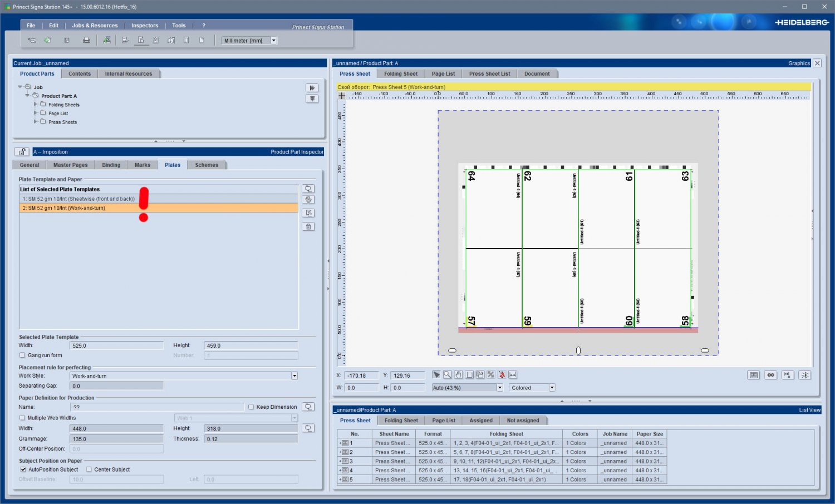Toggle the Center Subject checkbox
This screenshot has height=504, width=835.
click(89, 470)
